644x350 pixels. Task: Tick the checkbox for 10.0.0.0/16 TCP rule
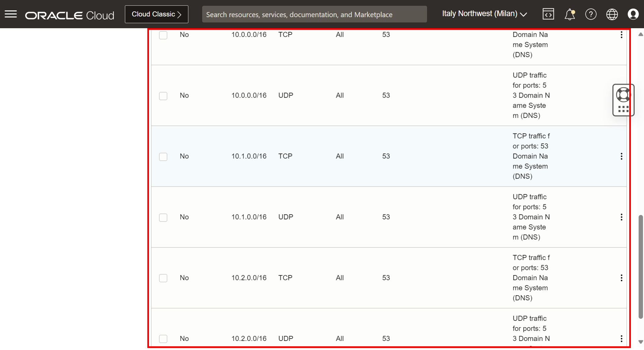click(x=163, y=35)
